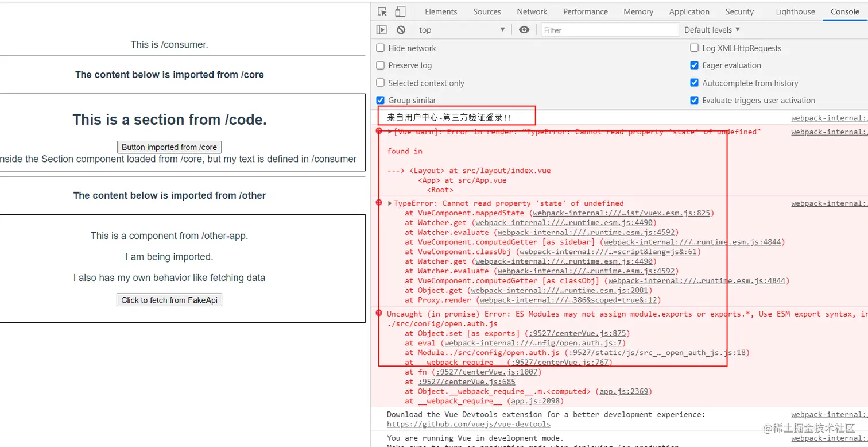Screen dimensions: 868x447
Task: Click the This is /consumer. text
Action: (169, 44)
